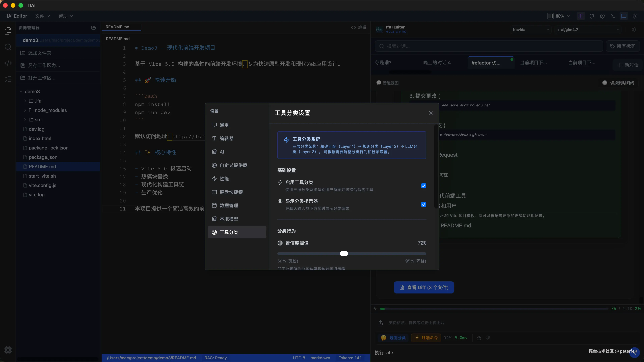Click the upload image icon

point(380,323)
